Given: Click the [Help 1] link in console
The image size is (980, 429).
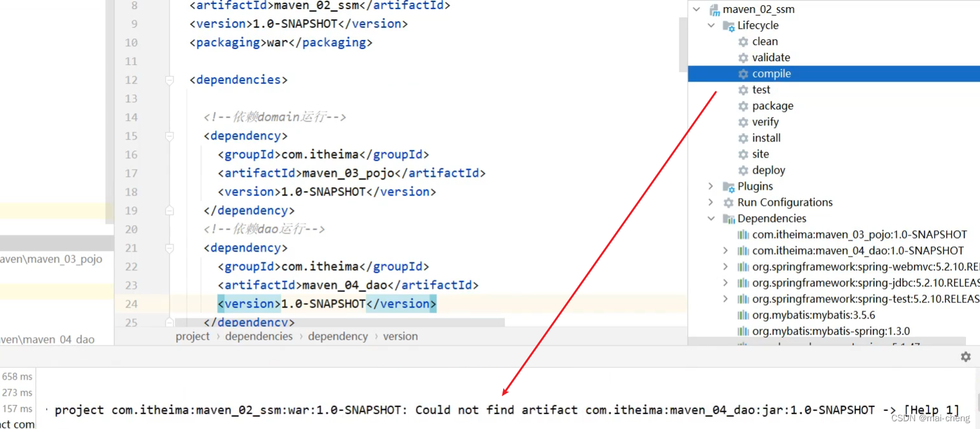Looking at the screenshot, I should pyautogui.click(x=931, y=410).
